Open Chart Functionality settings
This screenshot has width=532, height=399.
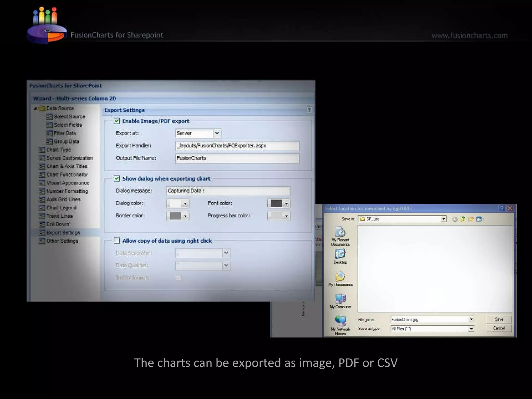tap(67, 175)
